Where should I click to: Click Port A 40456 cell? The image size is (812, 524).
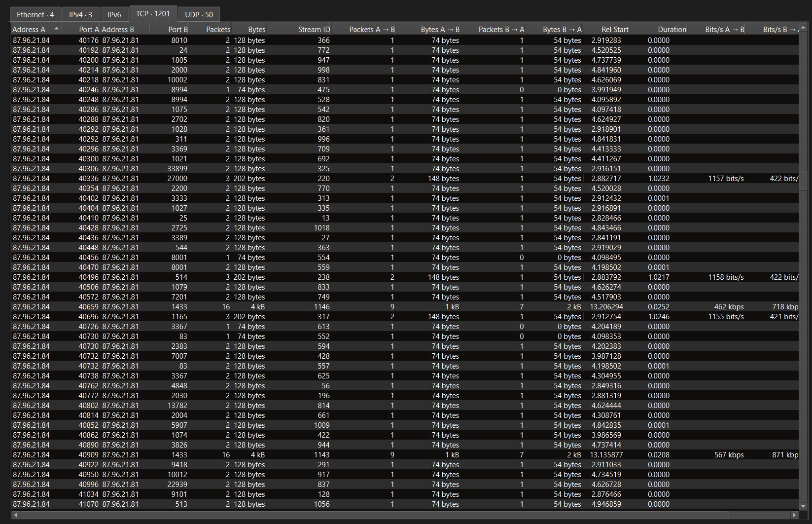pos(88,258)
